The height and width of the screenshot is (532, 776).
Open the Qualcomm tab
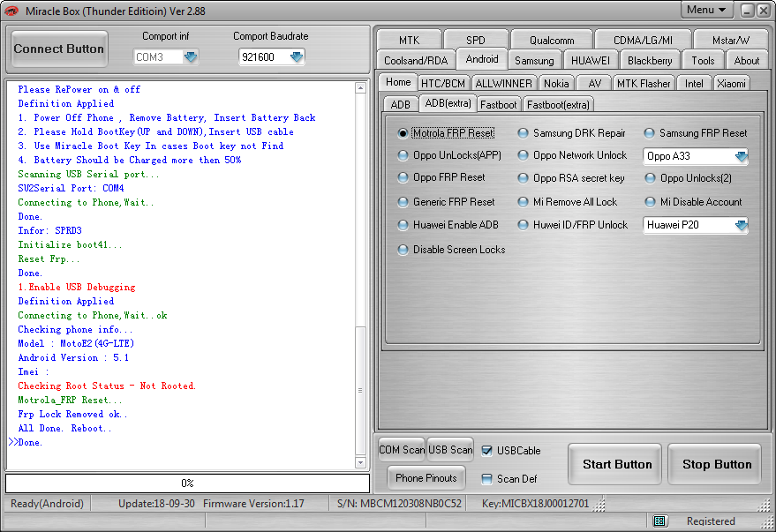[x=552, y=40]
